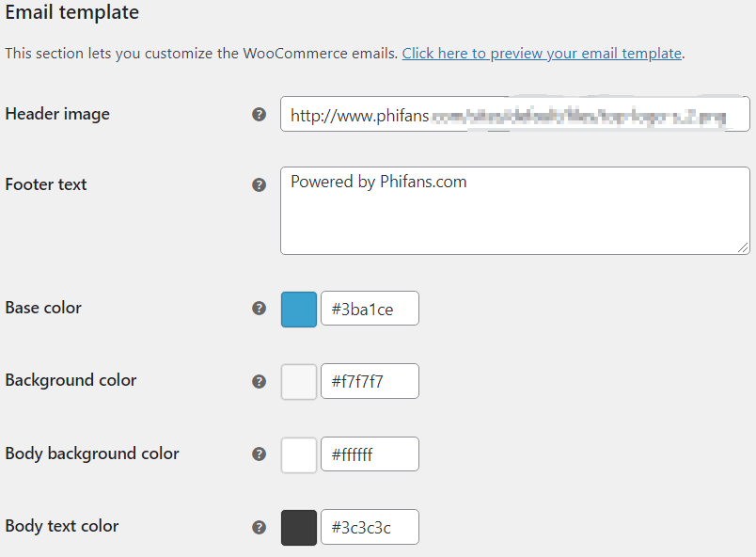Viewport: 756px width, 557px height.
Task: Grab the Footer text textarea resize handle
Action: (x=743, y=247)
